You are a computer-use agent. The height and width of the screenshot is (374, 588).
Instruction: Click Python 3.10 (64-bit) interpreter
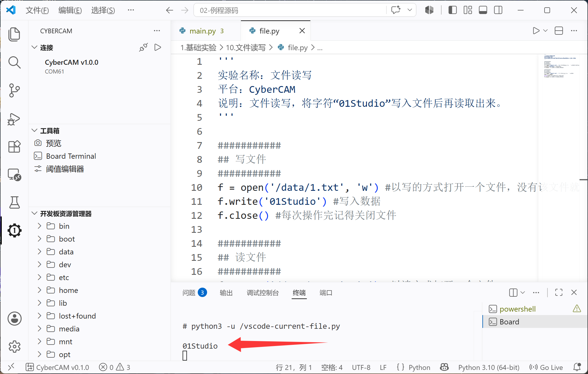click(x=489, y=367)
